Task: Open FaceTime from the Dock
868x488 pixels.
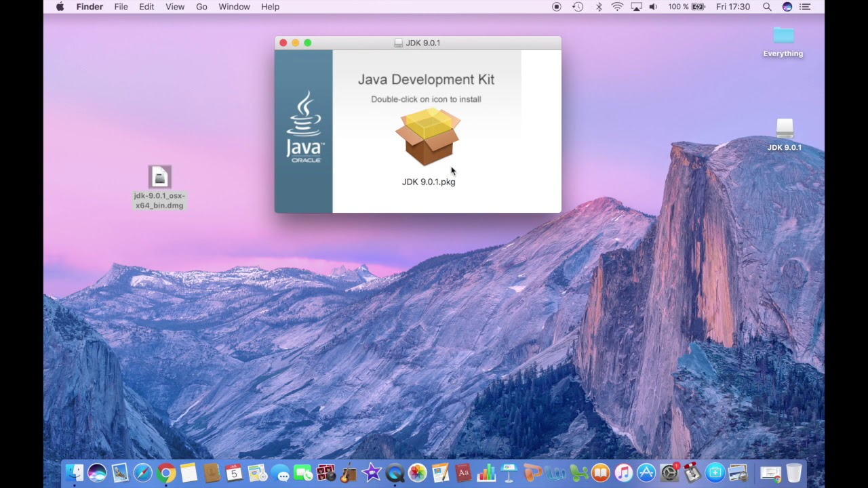Action: tap(302, 472)
